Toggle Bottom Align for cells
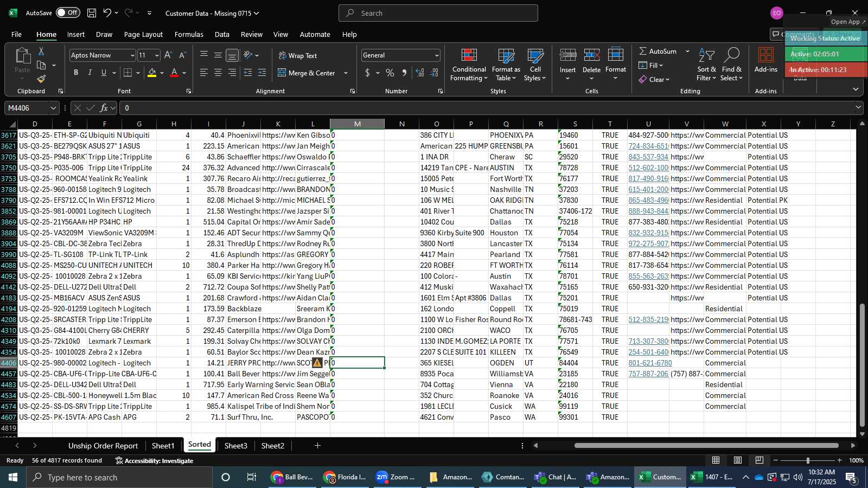 pyautogui.click(x=232, y=55)
